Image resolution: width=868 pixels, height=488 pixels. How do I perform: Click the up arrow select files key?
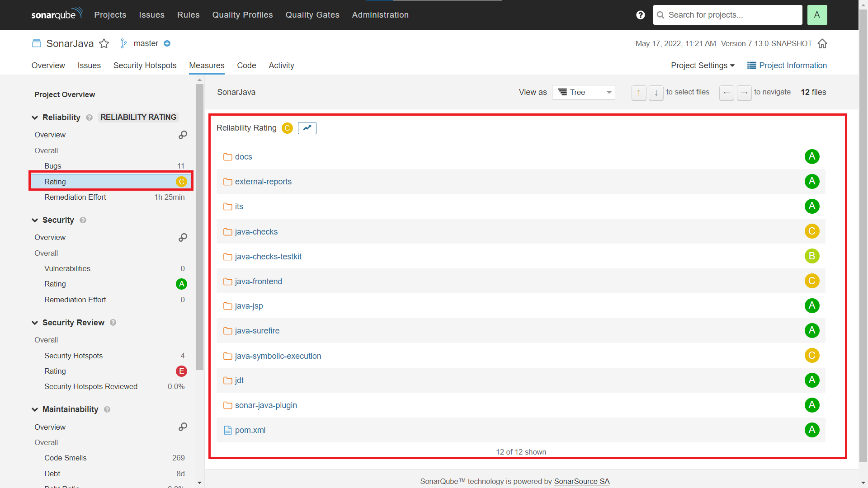click(639, 93)
